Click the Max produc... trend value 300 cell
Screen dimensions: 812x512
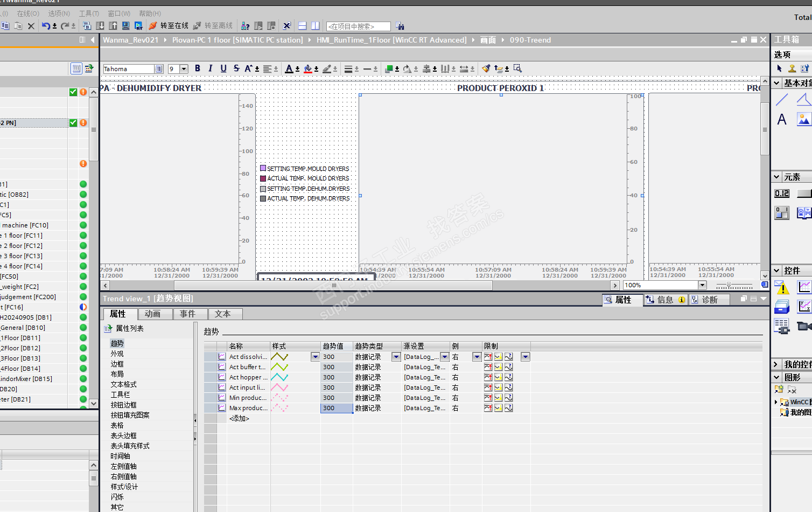337,408
